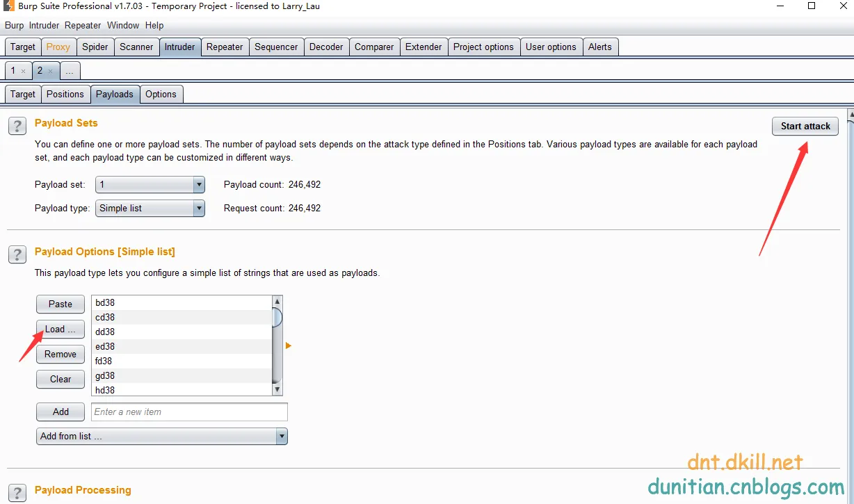Select payload entry ed38

(182, 347)
